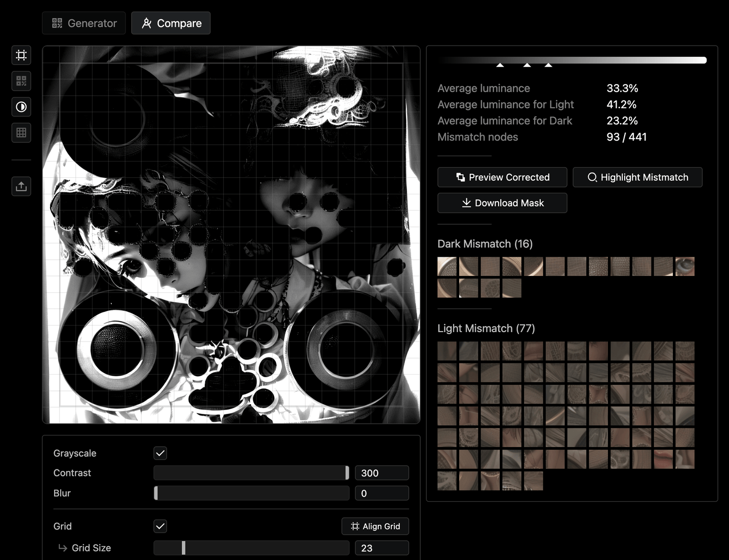Click the upload image sidebar icon

pyautogui.click(x=21, y=186)
